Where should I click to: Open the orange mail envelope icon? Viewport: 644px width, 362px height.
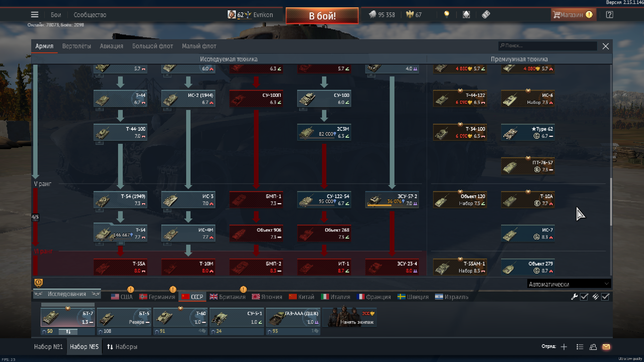coord(606,347)
